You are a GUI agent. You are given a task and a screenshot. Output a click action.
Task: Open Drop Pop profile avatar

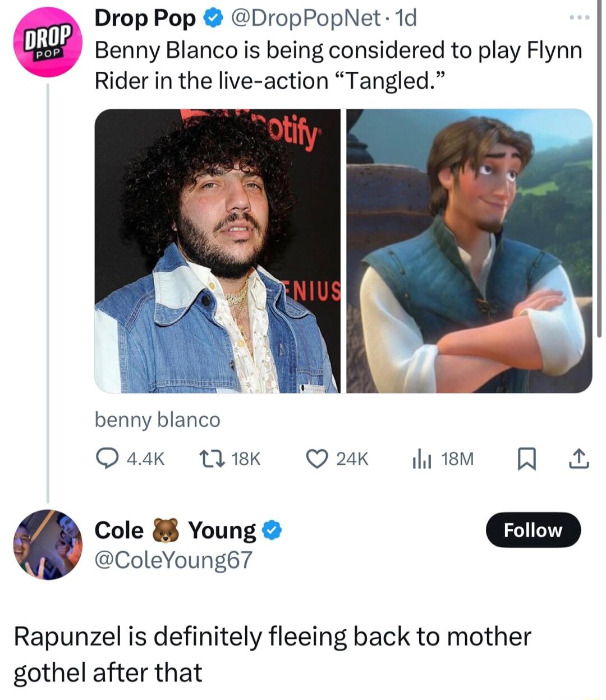point(48,42)
